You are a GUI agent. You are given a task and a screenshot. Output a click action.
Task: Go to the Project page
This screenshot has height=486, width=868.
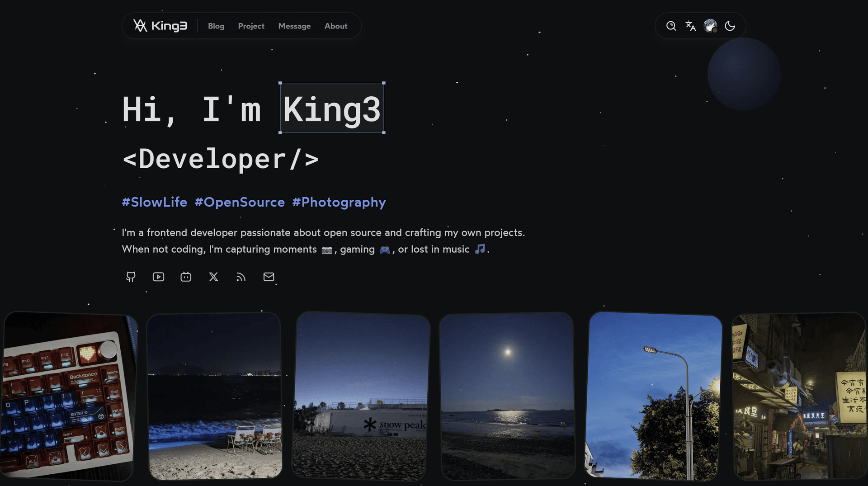click(251, 26)
